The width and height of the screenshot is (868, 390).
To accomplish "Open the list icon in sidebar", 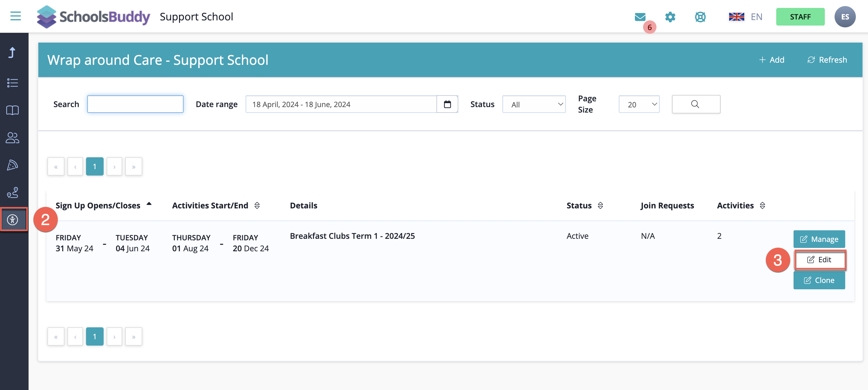I will (12, 83).
